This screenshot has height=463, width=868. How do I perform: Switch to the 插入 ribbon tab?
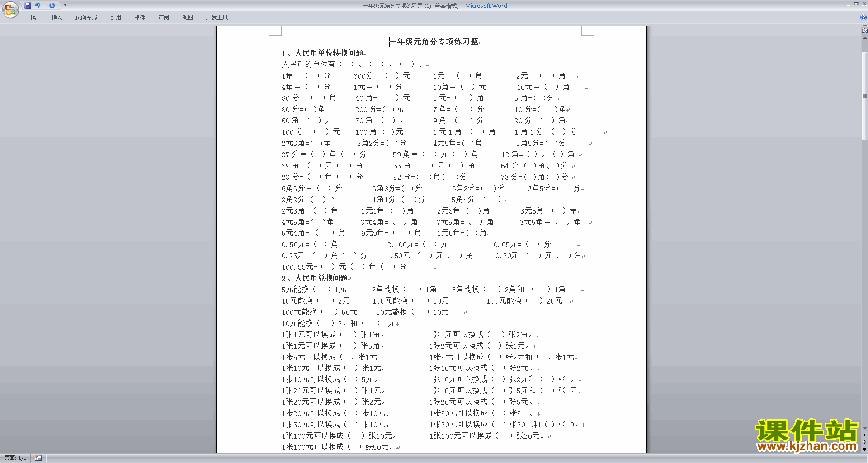[57, 18]
